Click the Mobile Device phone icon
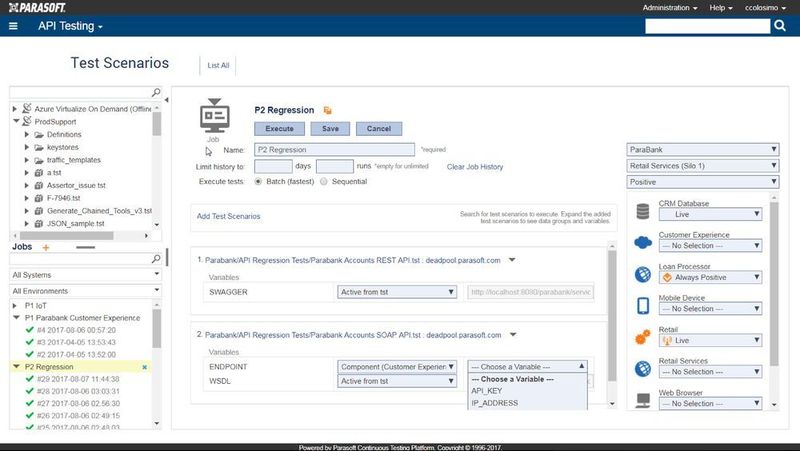This screenshot has width=800, height=451. point(643,306)
